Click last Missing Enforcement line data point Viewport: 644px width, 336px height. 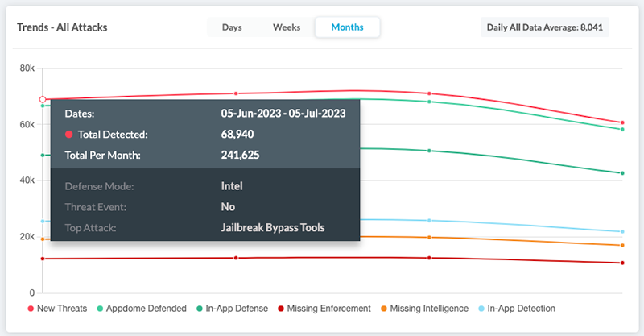pos(622,263)
